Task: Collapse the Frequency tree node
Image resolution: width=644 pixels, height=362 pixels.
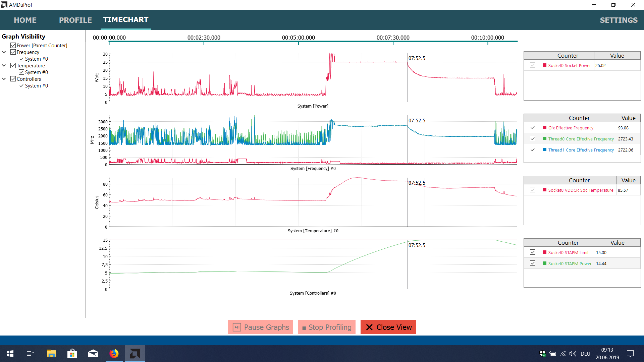Action: point(4,52)
